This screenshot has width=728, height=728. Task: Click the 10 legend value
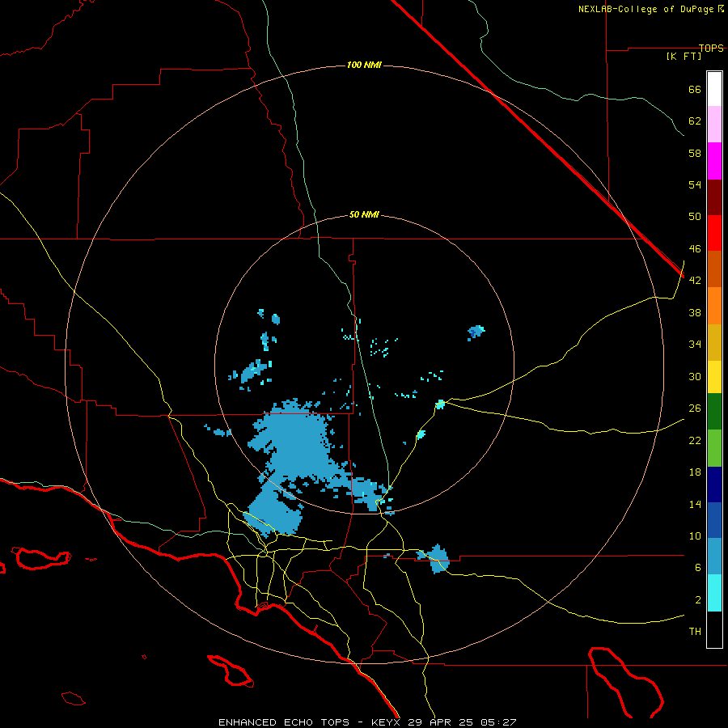tap(695, 535)
